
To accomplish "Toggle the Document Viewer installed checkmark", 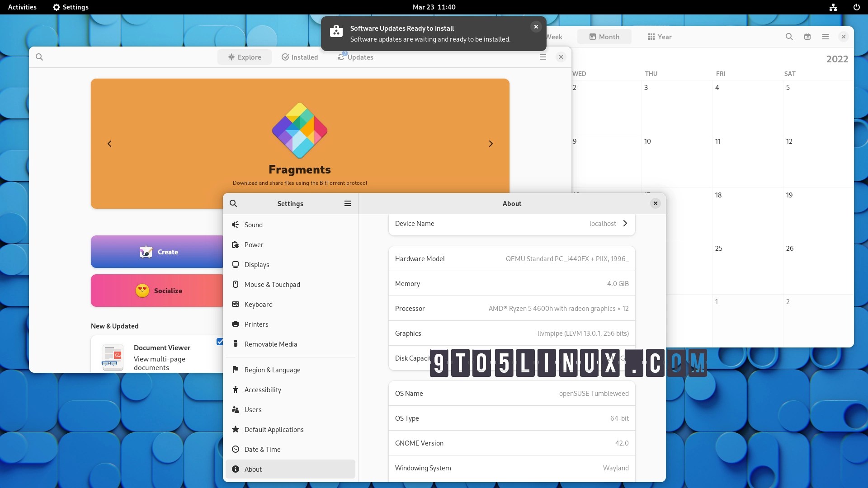I will tap(220, 342).
